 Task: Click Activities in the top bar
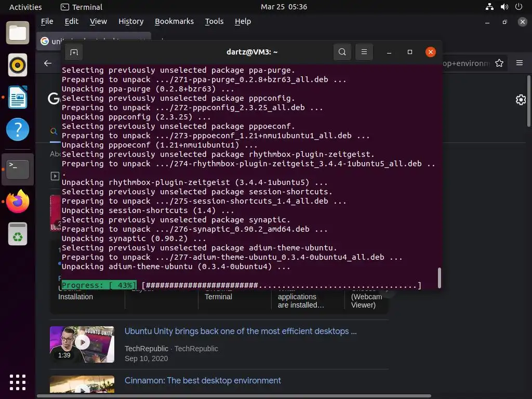click(x=25, y=7)
